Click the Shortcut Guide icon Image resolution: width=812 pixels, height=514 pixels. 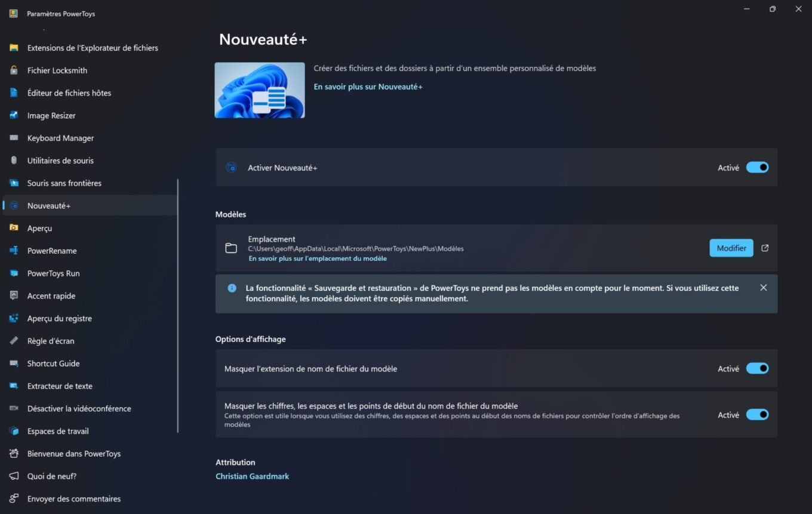coord(14,364)
